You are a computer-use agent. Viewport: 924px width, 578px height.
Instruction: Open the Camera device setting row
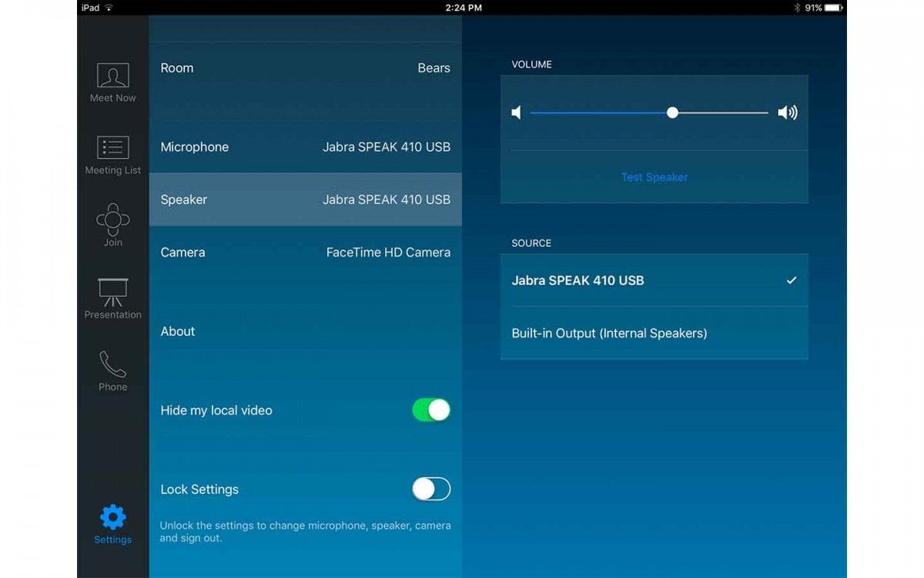click(x=306, y=252)
